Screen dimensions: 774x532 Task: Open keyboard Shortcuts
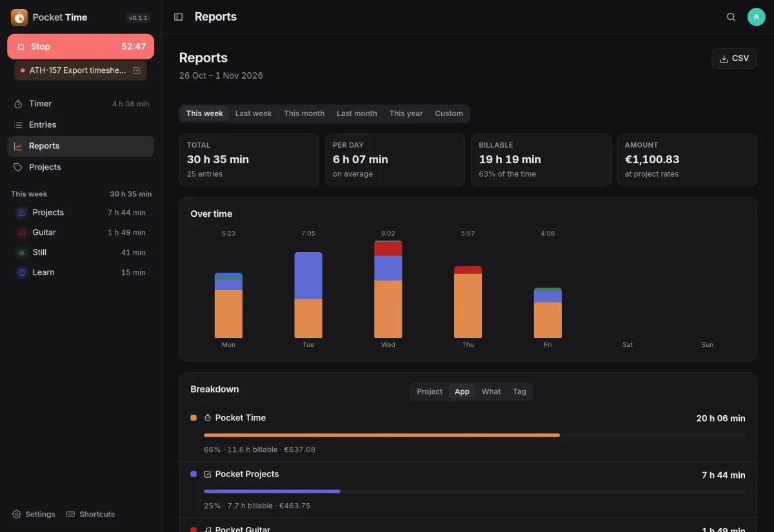tap(90, 515)
